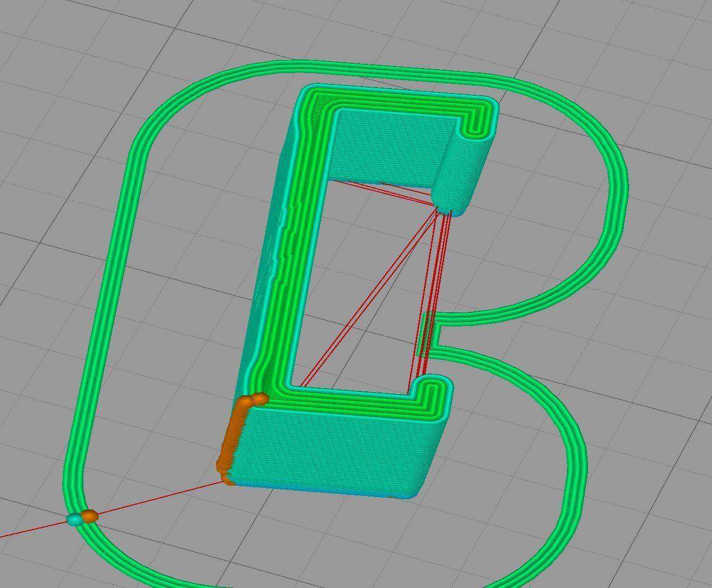Click the cyan blob on the skirt loop
Viewport: 712px width, 588px height.
(x=75, y=519)
